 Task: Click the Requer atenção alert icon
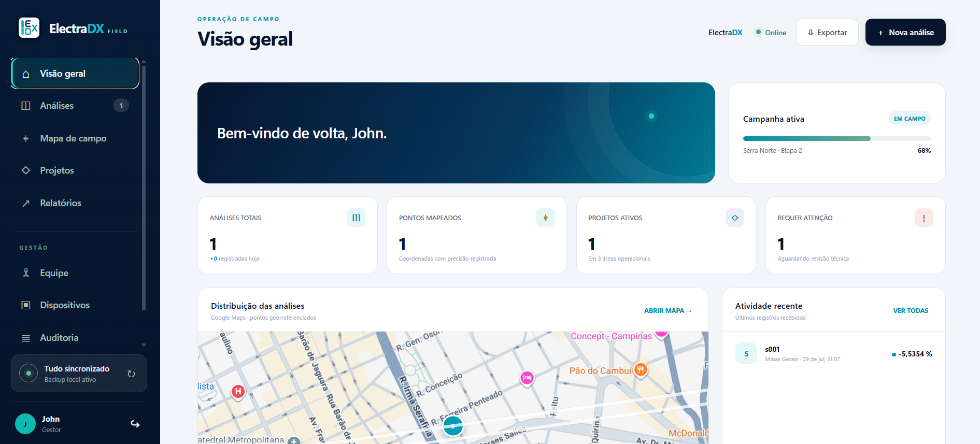click(924, 218)
